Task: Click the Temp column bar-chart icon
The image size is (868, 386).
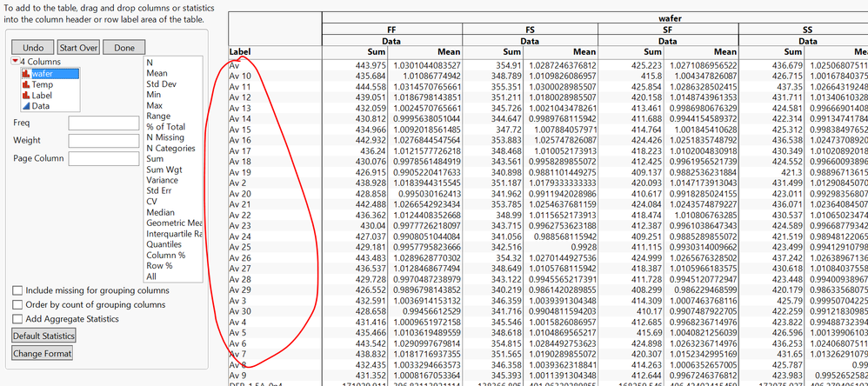Action: pyautogui.click(x=25, y=84)
